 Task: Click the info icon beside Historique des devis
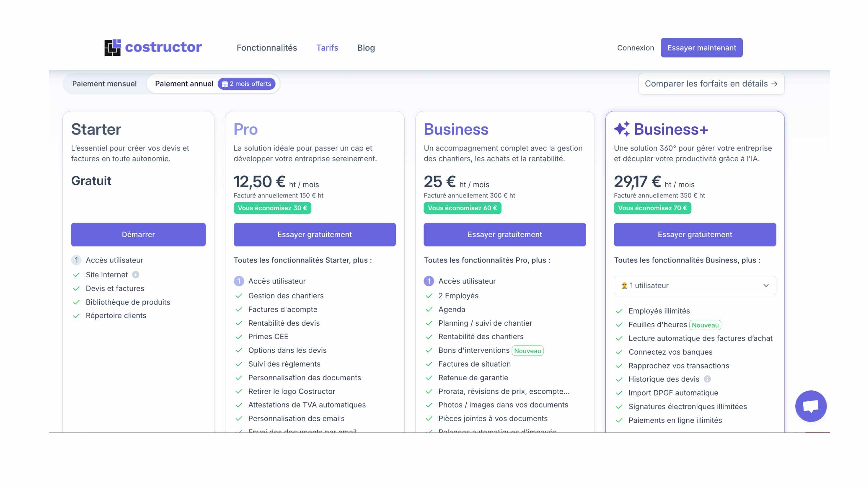pos(707,379)
